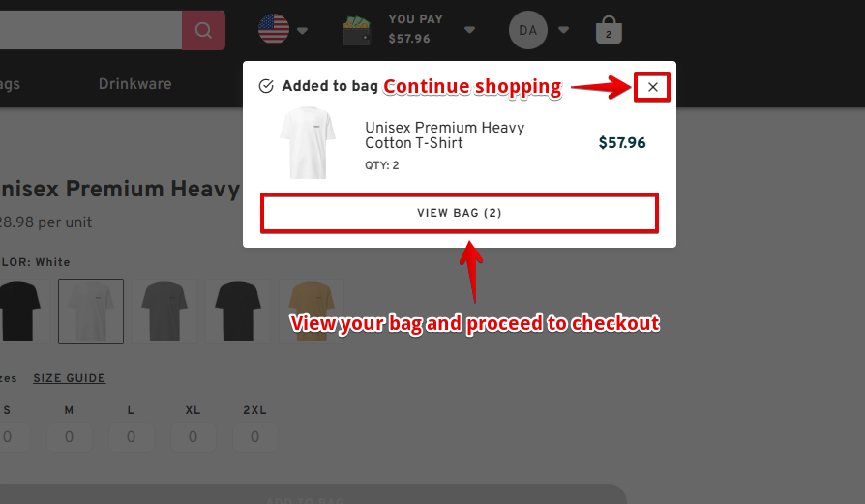Click the Added to bag checkmark icon

click(x=266, y=86)
